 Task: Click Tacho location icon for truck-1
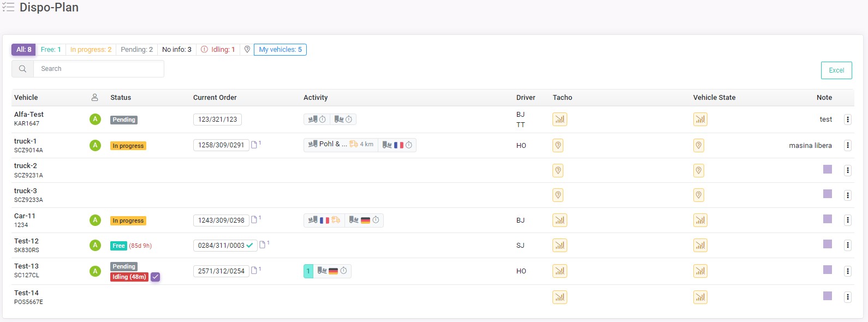[558, 145]
